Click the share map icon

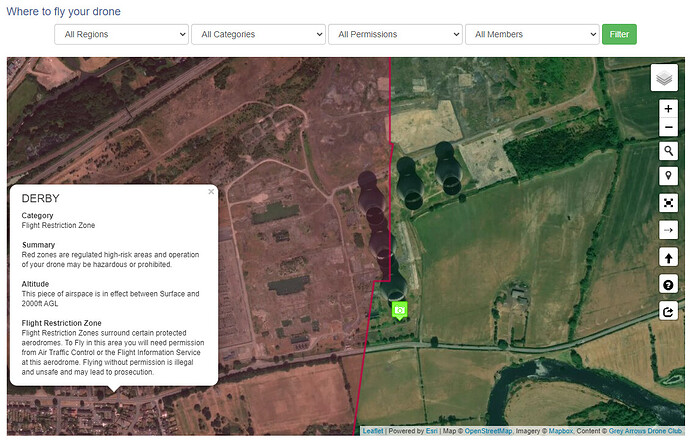668,311
